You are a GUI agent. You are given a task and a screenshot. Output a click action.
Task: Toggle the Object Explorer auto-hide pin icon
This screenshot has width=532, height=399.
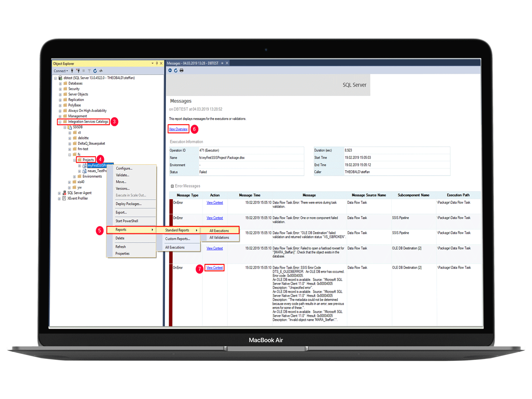pos(157,64)
